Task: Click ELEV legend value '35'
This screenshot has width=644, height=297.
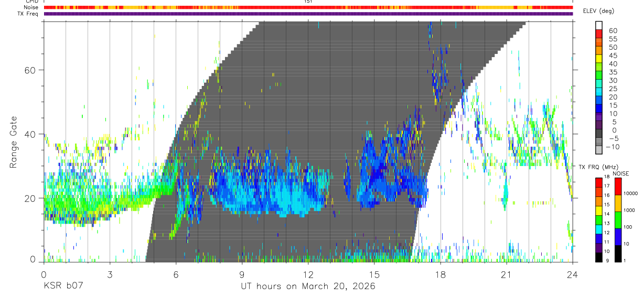Action: point(613,72)
